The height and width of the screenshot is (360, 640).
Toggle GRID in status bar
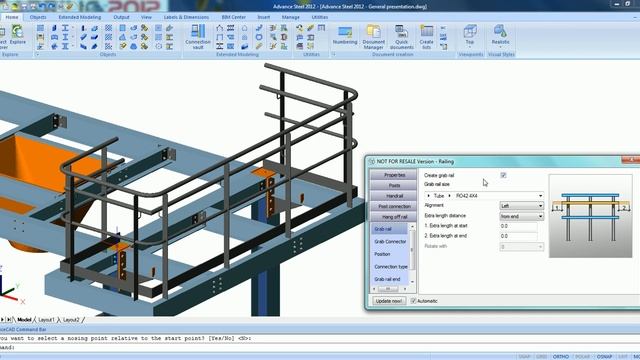[542, 356]
